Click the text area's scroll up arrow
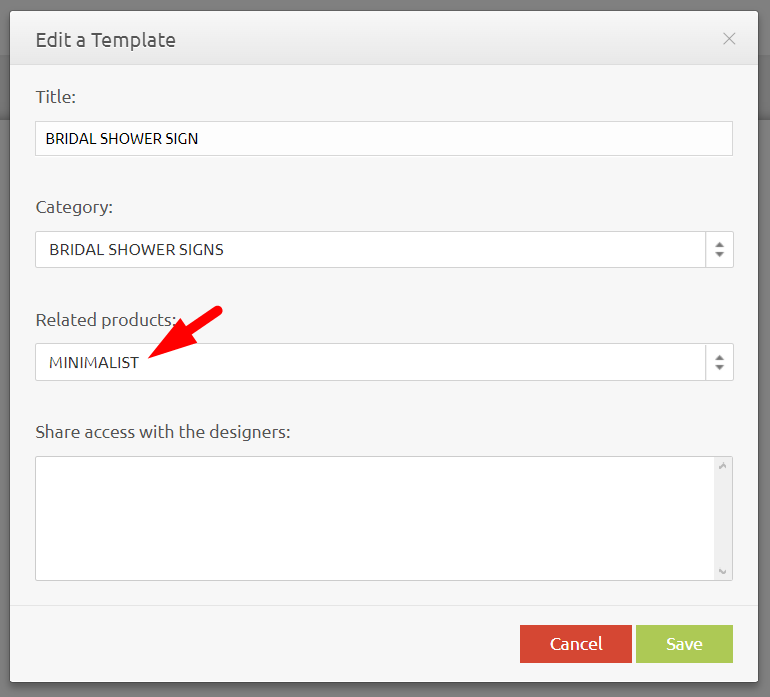 (x=723, y=466)
